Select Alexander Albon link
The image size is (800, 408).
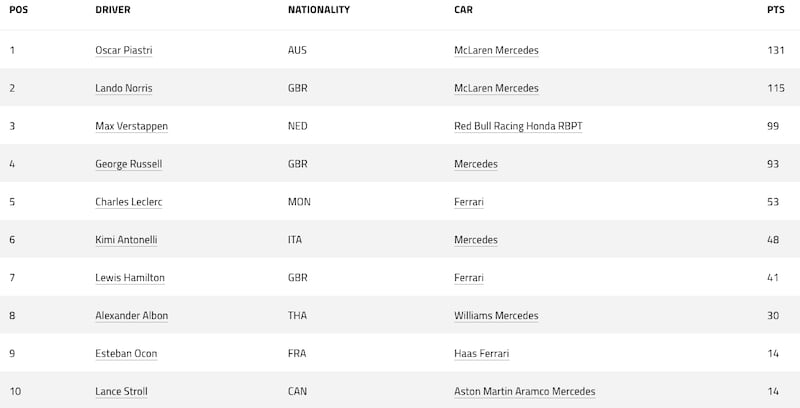click(x=131, y=316)
